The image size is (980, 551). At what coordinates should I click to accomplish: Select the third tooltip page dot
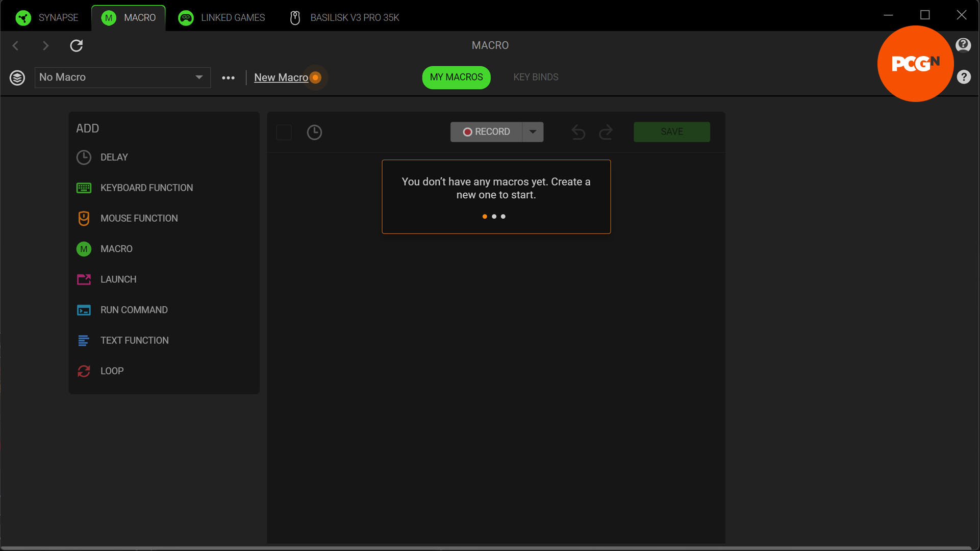pos(503,217)
